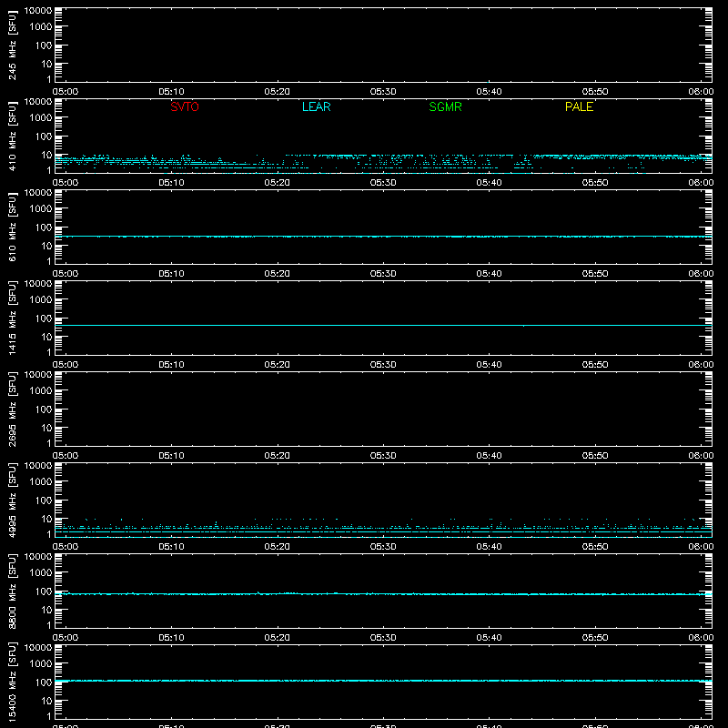The width and height of the screenshot is (728, 728).
Task: Click the cyan LEAR station label
Action: (x=316, y=106)
